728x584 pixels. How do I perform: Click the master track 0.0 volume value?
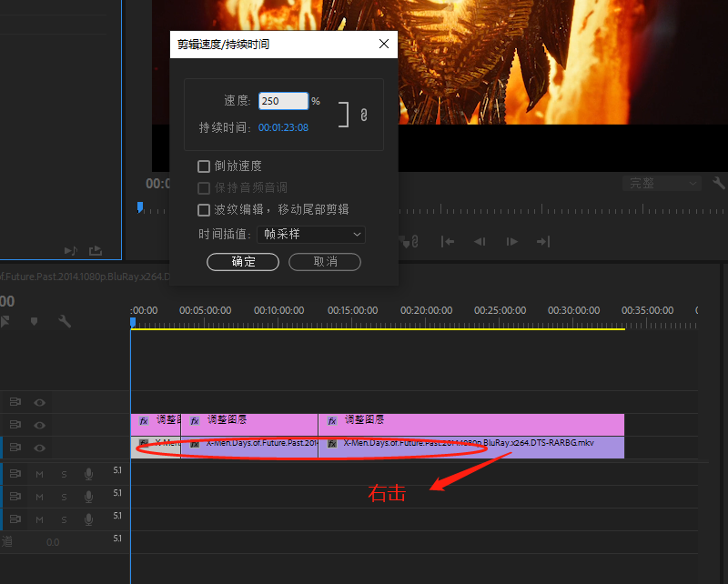(x=53, y=542)
